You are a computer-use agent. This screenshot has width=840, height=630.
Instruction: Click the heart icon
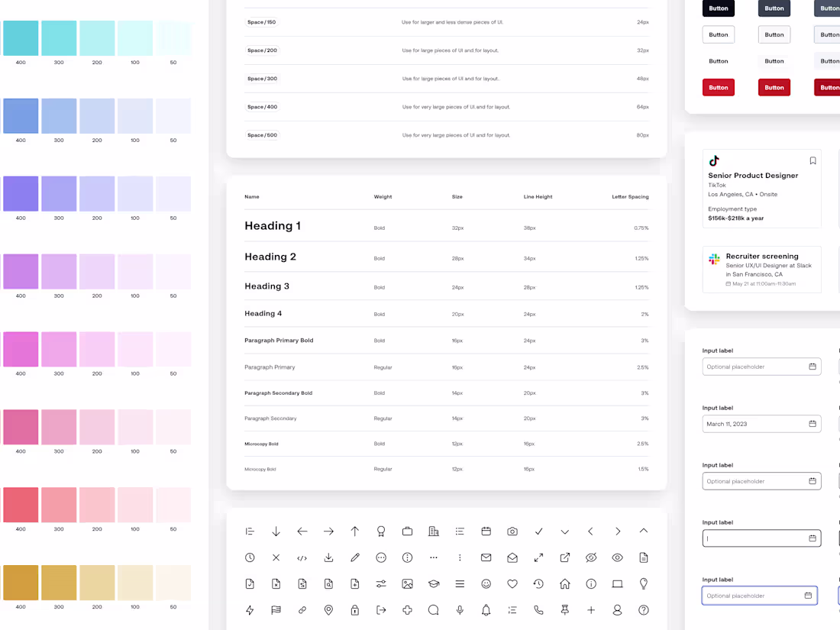tap(512, 584)
